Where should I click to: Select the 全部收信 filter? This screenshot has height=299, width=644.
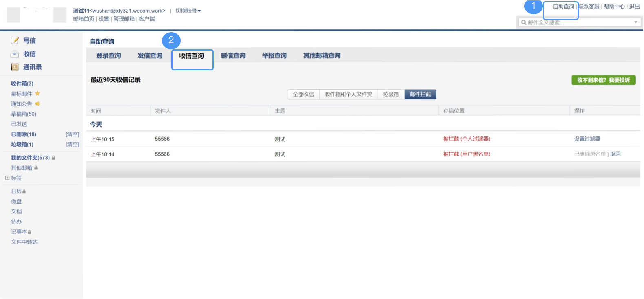(303, 95)
